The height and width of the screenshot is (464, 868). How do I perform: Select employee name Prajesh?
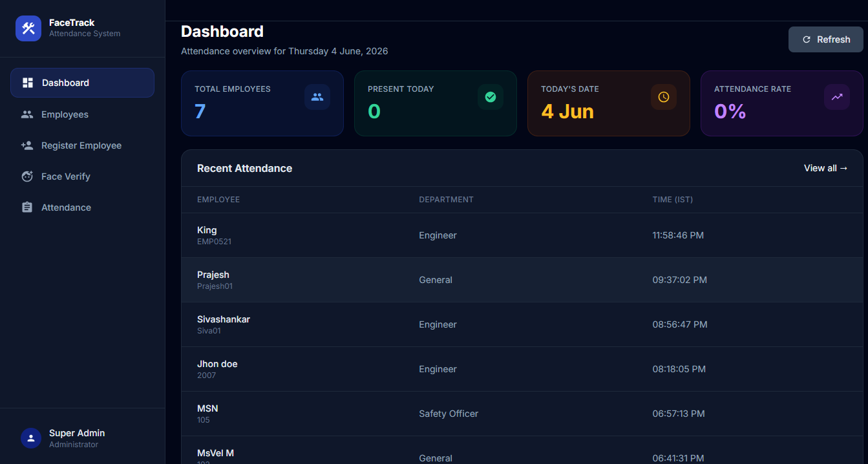coord(213,275)
